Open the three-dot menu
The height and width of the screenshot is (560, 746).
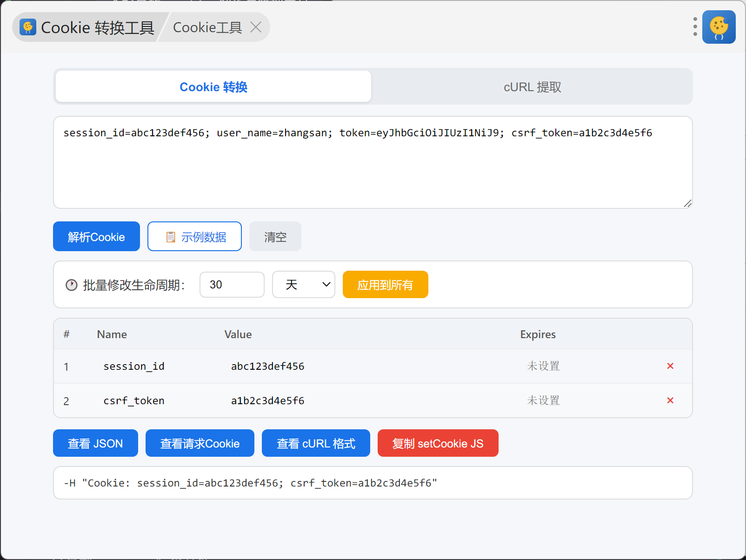(695, 27)
